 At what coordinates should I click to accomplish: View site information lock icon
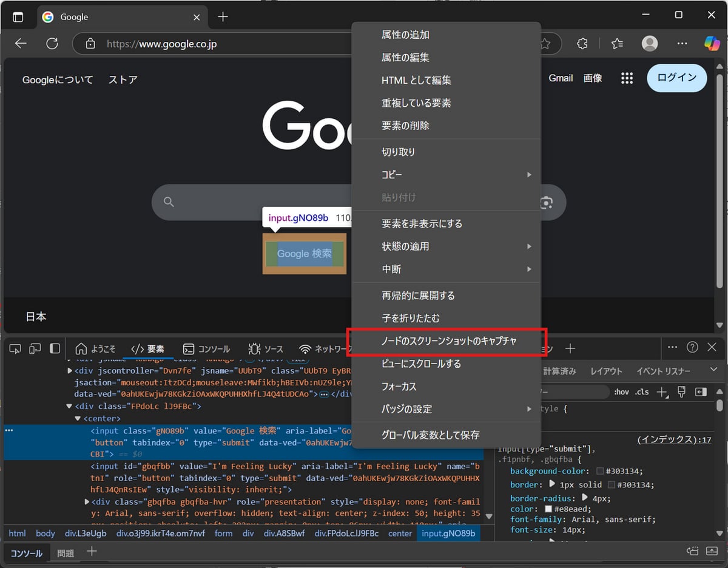coord(90,44)
